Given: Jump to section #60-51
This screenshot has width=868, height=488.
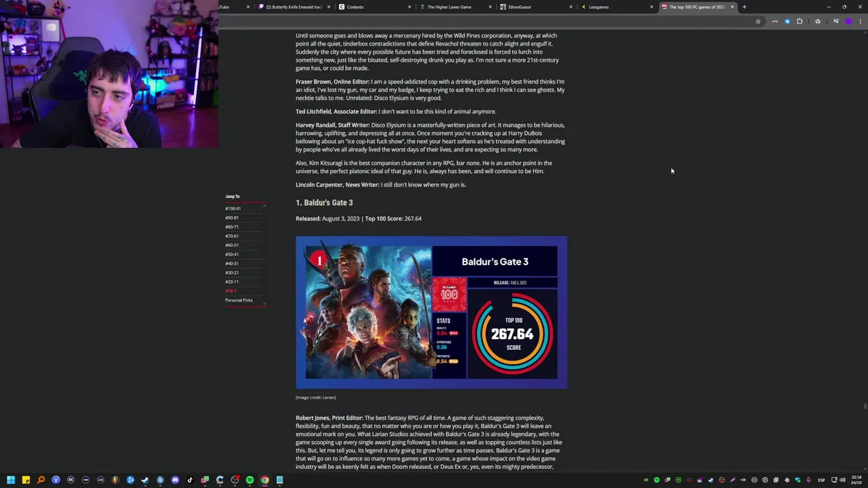Looking at the screenshot, I should click(232, 245).
